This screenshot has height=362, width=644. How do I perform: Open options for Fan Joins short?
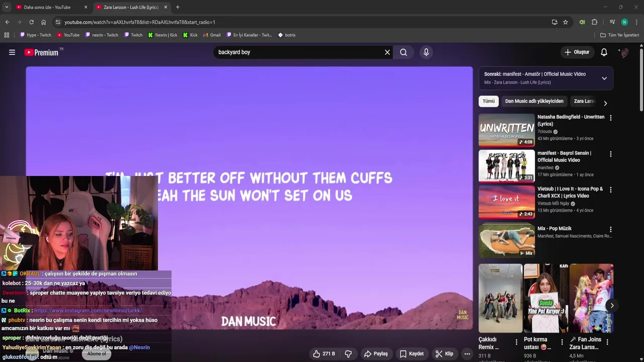coord(607,342)
